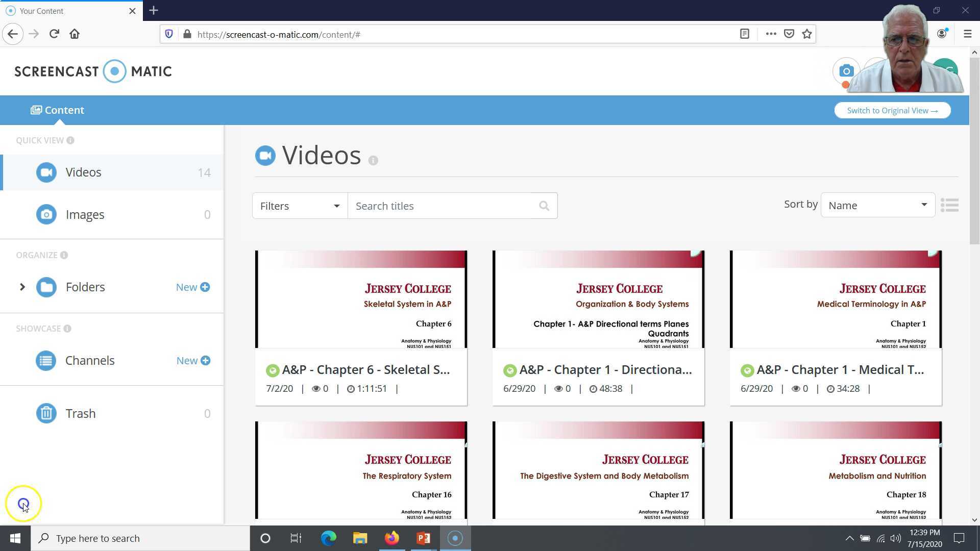Viewport: 980px width, 551px height.
Task: Open the Respiratory System Chapter 16 thumbnail
Action: click(361, 470)
